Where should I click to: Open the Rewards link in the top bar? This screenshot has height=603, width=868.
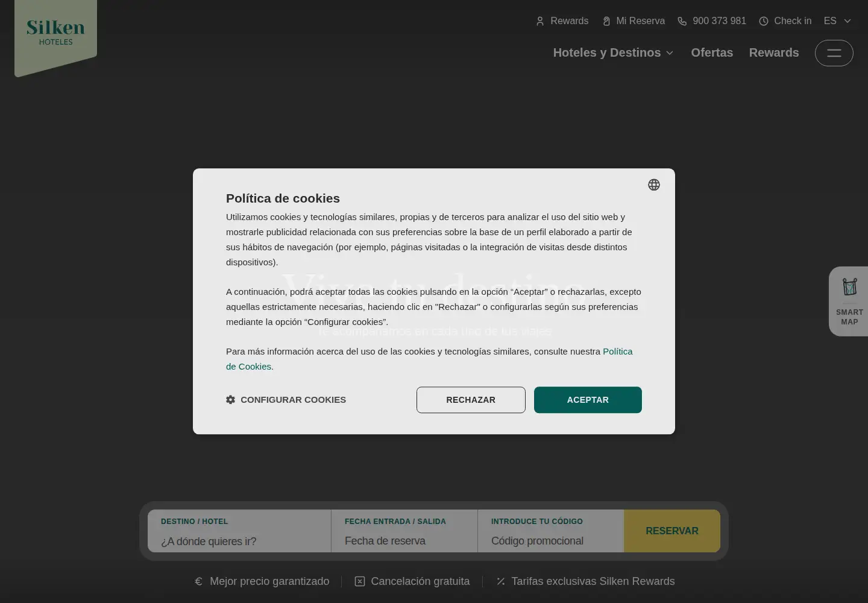(569, 21)
